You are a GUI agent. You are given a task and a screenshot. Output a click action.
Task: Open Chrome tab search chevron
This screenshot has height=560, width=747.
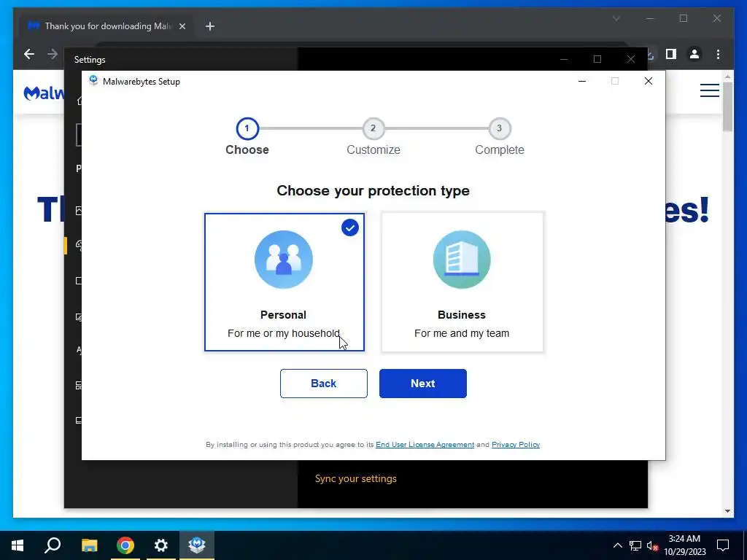pyautogui.click(x=616, y=18)
